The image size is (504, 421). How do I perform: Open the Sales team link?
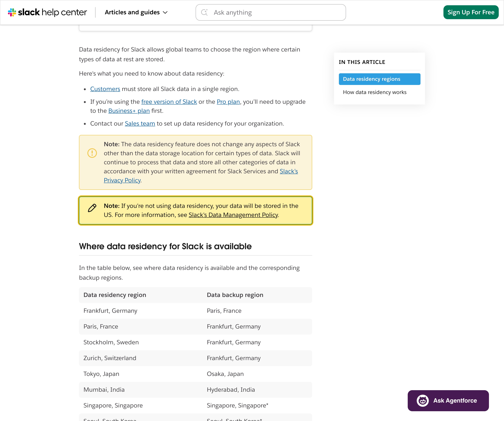[x=140, y=123]
